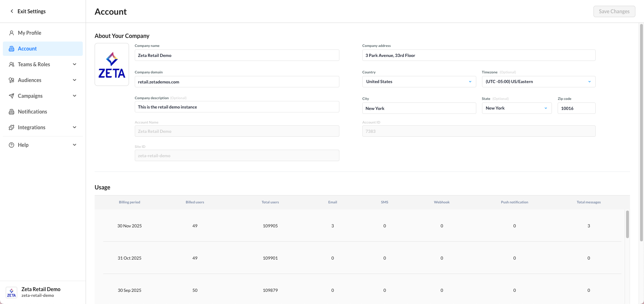Expand the Teams & Roles chevron

coord(75,64)
